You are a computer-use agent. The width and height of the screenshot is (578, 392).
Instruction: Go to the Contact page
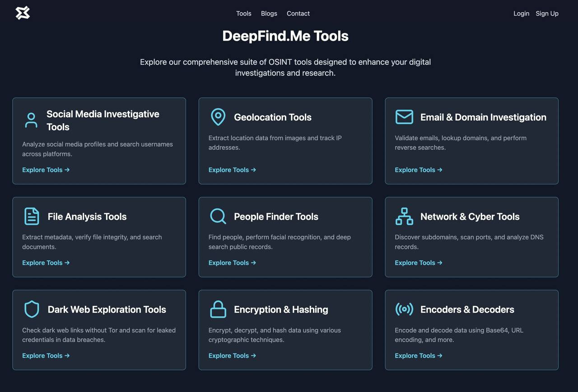[298, 14]
